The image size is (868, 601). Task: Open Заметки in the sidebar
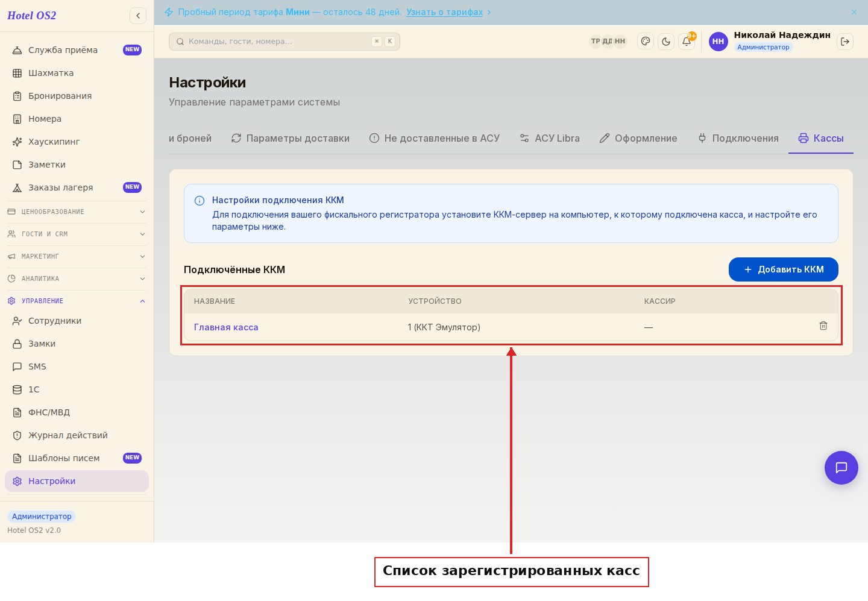click(x=77, y=165)
